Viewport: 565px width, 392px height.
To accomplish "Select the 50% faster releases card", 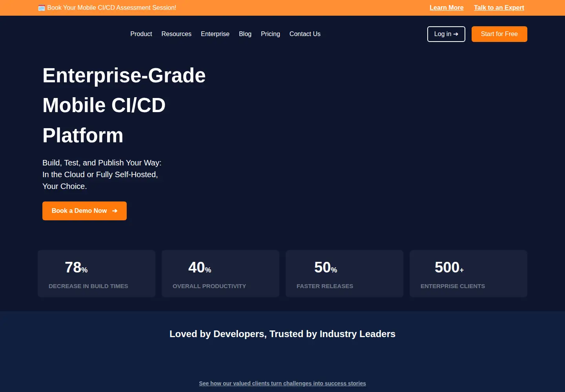I will click(344, 274).
